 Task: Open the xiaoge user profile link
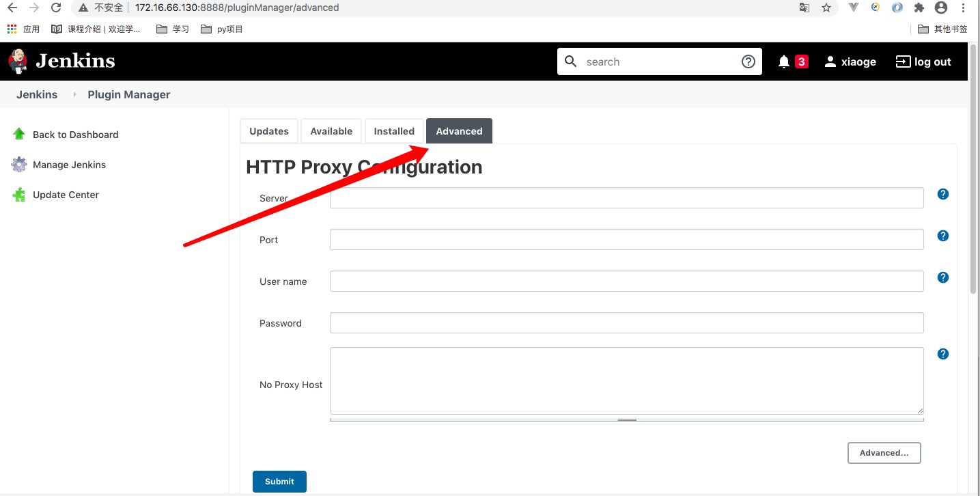point(850,61)
